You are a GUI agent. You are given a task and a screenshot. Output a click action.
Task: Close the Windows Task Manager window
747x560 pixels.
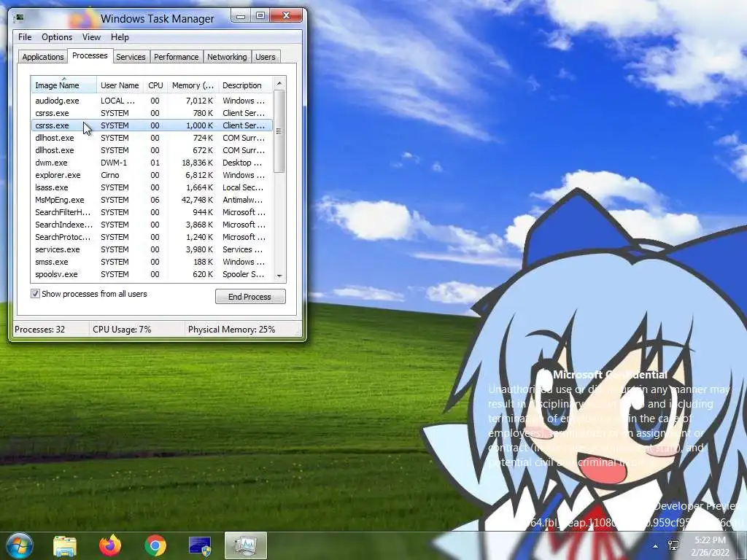pyautogui.click(x=286, y=16)
